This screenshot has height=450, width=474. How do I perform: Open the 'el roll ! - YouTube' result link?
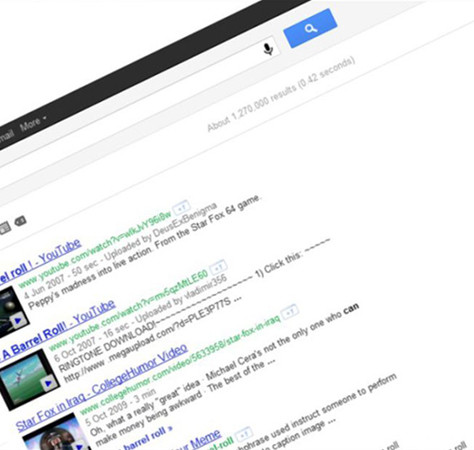[39, 263]
